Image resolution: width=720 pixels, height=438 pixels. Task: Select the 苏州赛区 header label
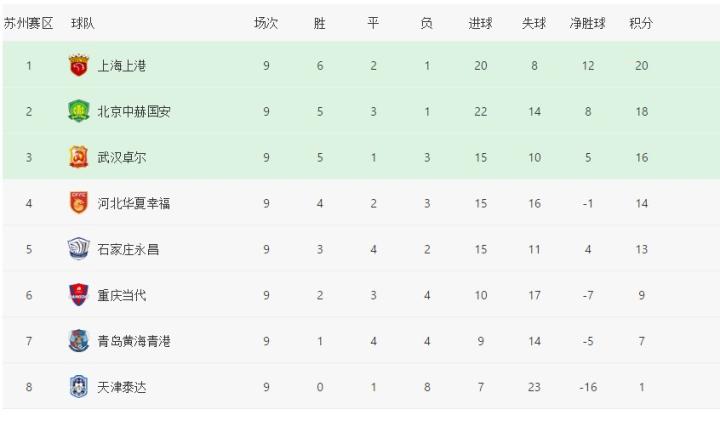(29, 23)
